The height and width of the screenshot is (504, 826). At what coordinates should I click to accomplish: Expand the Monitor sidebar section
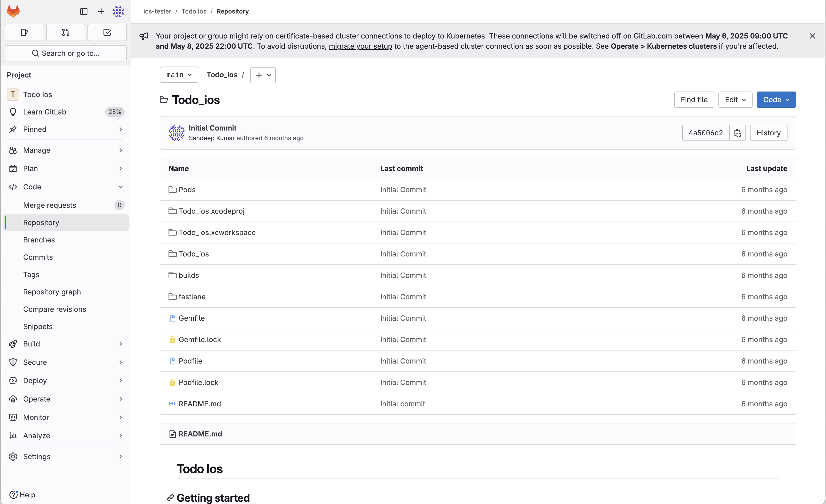(66, 417)
